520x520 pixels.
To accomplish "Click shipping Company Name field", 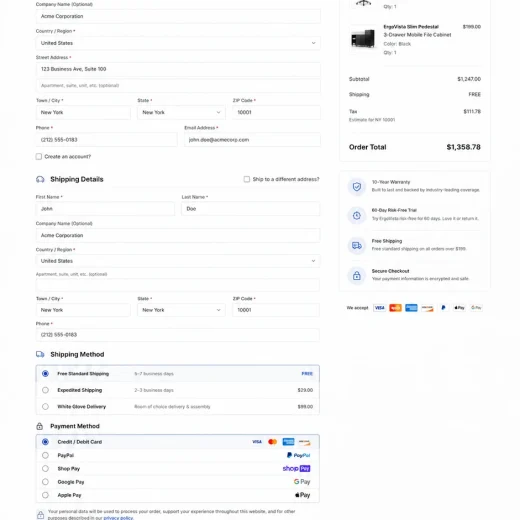I will tap(178, 235).
